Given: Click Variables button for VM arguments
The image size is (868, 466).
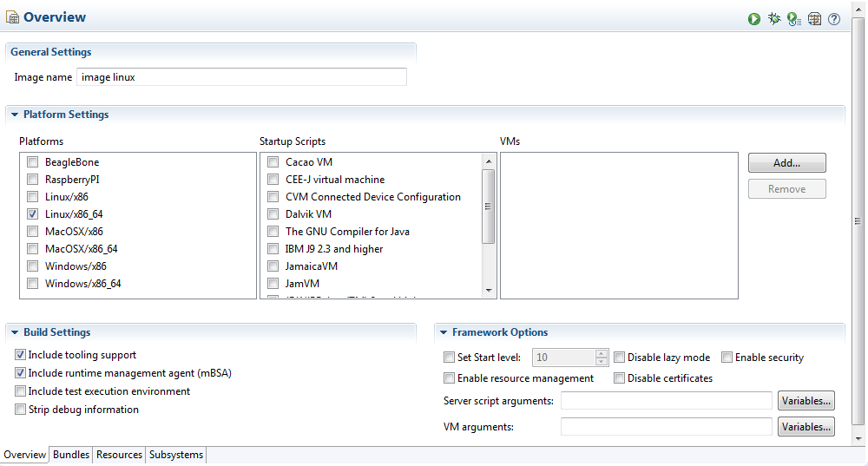Looking at the screenshot, I should point(806,427).
